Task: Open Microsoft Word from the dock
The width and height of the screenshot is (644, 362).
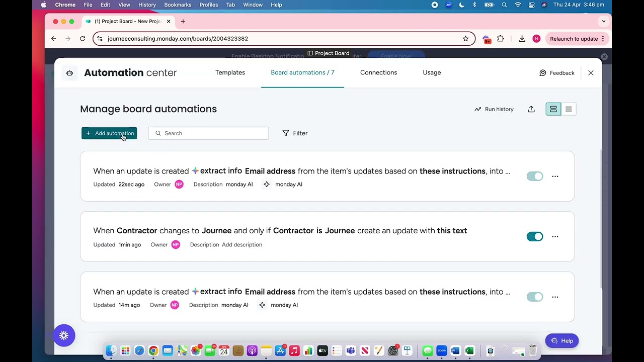Action: click(455, 350)
